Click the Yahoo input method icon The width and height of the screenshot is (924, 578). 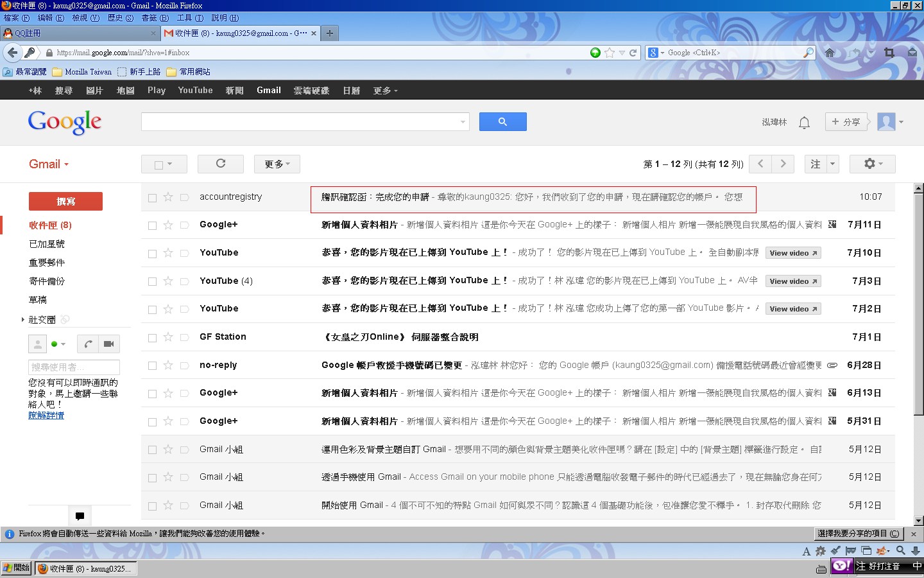(x=842, y=566)
